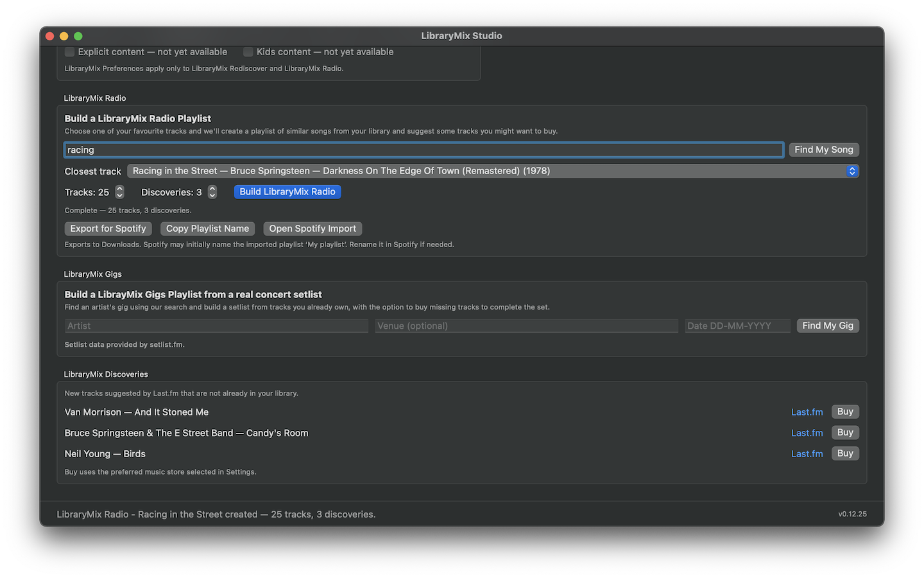Image resolution: width=924 pixels, height=578 pixels.
Task: Open Last.fm link for And It Stoned Me
Action: tap(807, 412)
